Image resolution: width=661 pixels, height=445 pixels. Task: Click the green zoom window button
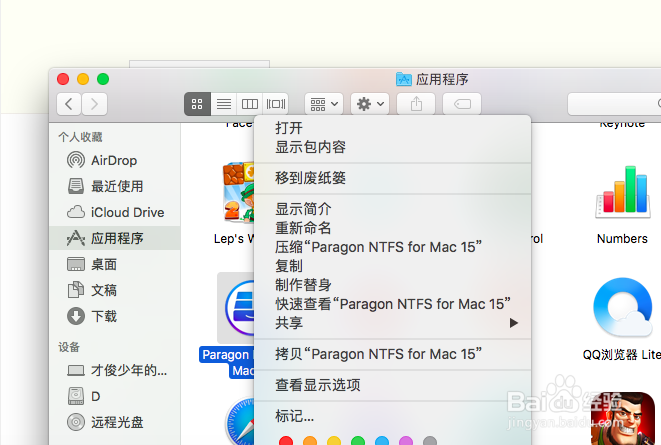(x=103, y=79)
